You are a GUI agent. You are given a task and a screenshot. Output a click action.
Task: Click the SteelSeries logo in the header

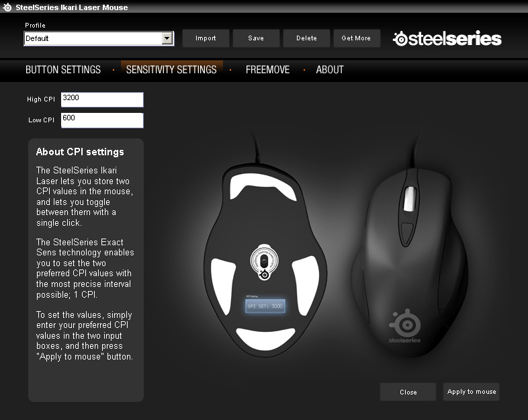click(447, 38)
